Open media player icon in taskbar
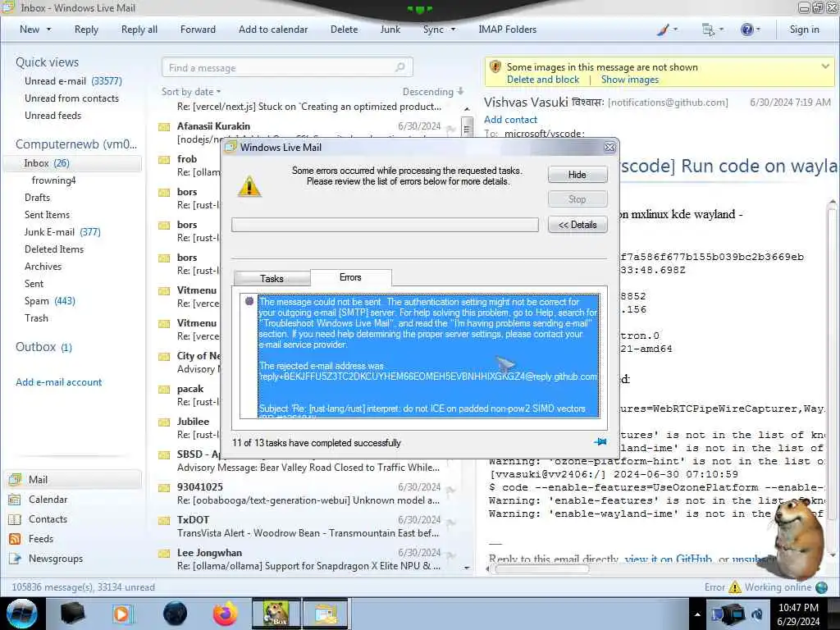Viewport: 840px width, 630px height. click(x=121, y=614)
